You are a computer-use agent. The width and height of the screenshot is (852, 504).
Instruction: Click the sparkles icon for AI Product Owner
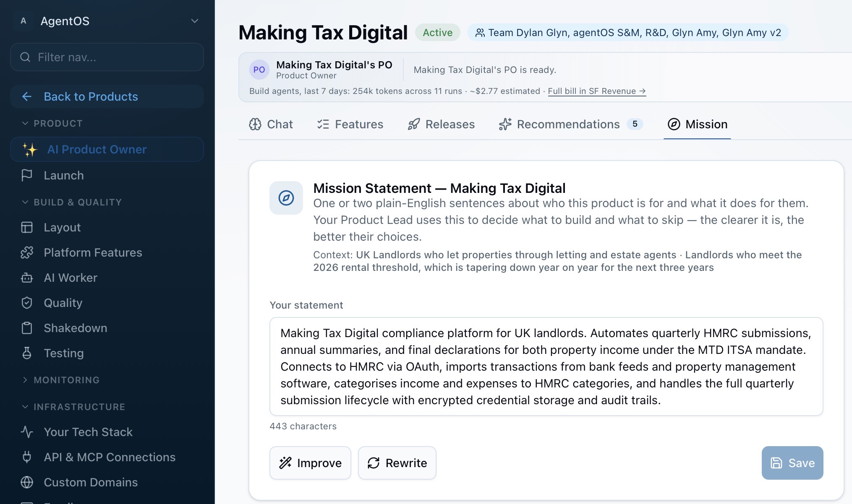(x=30, y=149)
